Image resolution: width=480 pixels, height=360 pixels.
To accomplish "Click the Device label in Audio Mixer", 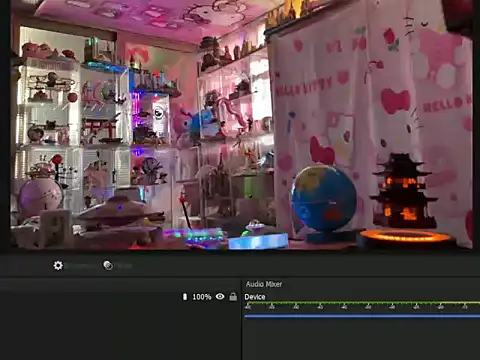I will coord(255,297).
